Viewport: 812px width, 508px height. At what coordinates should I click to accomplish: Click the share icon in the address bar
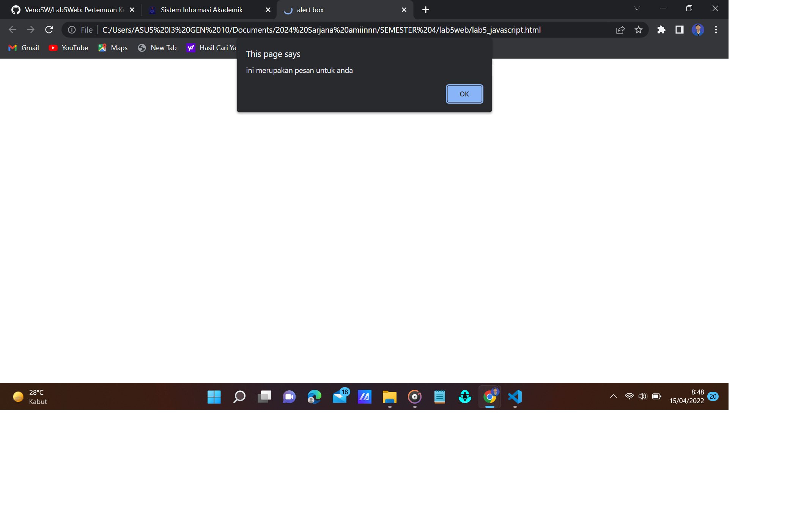pyautogui.click(x=620, y=30)
